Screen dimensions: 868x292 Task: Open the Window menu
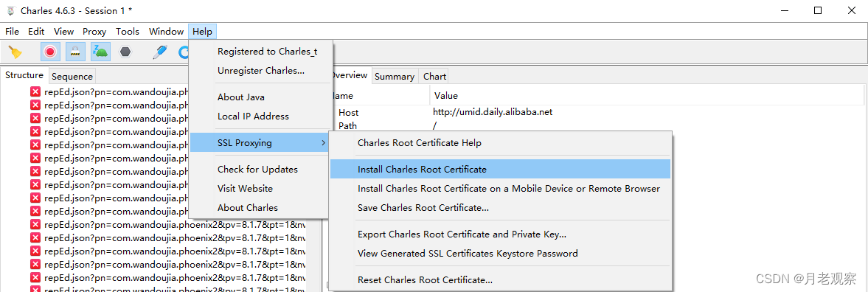click(x=166, y=32)
